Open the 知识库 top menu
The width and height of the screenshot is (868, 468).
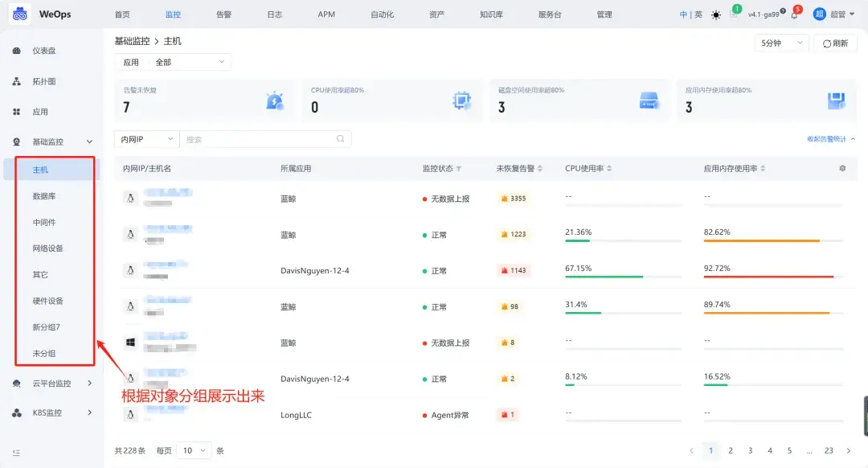(491, 14)
